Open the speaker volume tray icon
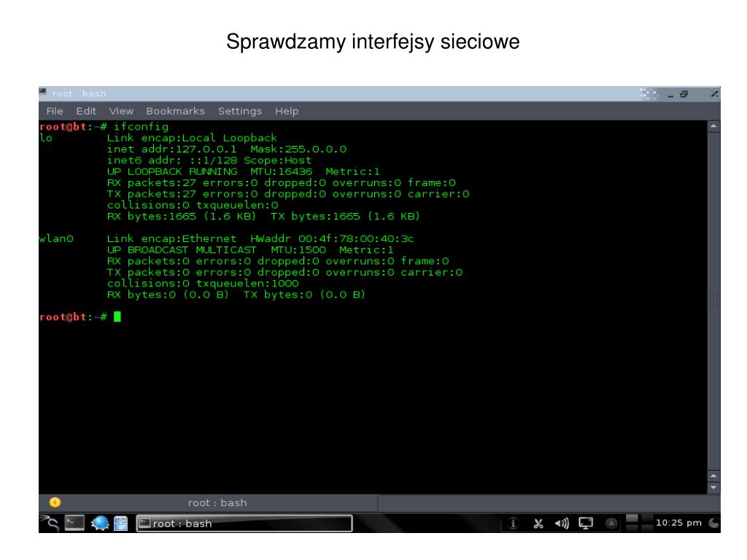The image size is (747, 560). 562,524
